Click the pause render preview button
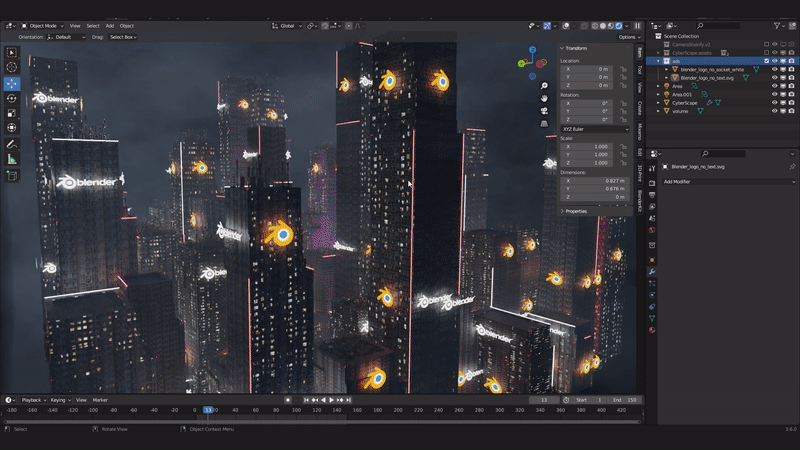 [638, 26]
